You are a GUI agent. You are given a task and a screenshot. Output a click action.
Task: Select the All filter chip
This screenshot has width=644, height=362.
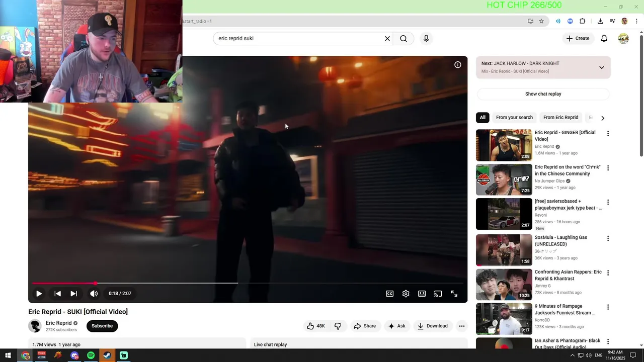(482, 118)
